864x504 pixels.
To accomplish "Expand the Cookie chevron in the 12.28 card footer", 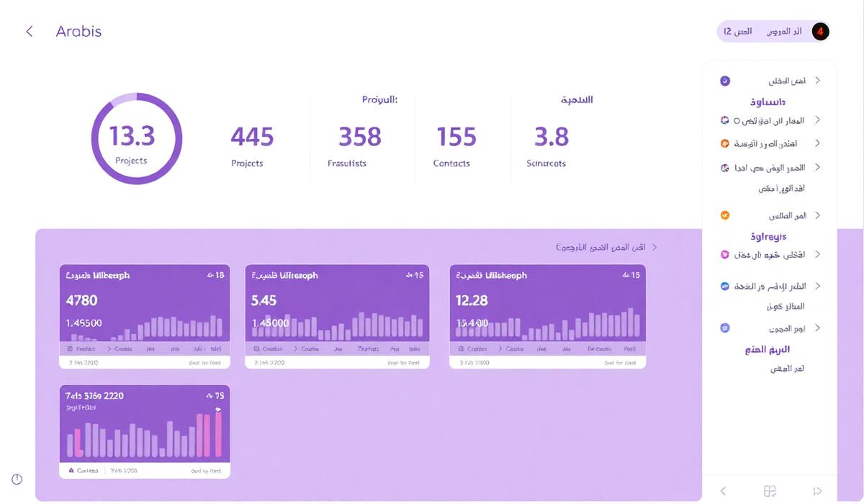I will coord(500,348).
